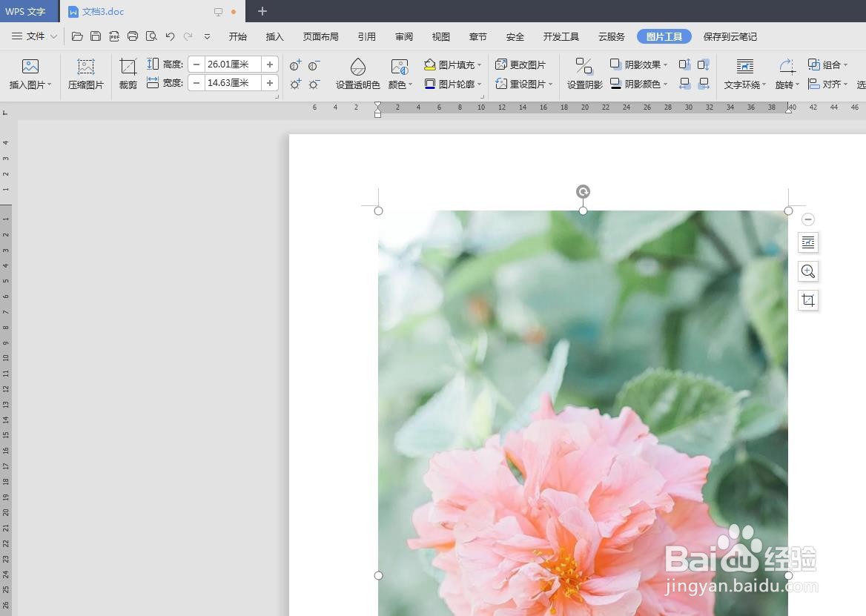Viewport: 866px width, 616px height.
Task: Switch to Page Layout (页面布局) tab
Action: 321,36
